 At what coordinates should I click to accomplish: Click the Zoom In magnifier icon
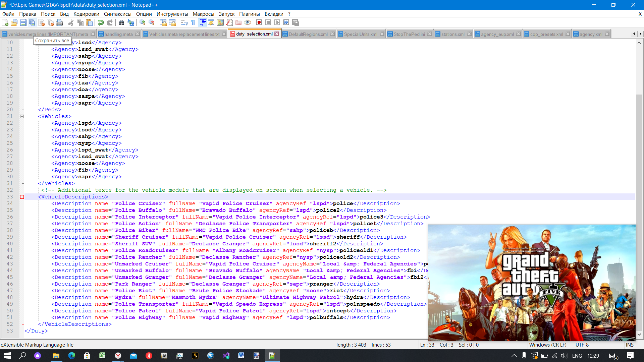(142, 22)
